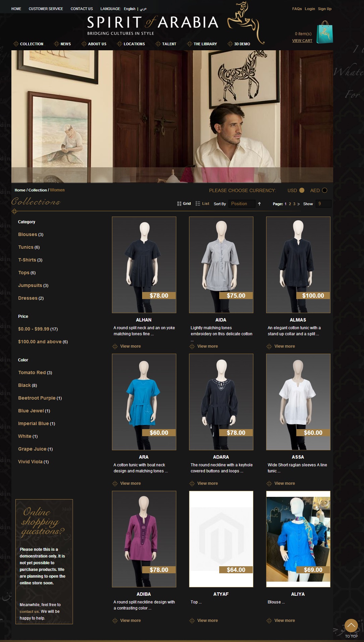This screenshot has height=642, width=364.
Task: Click the Home link in top bar
Action: point(16,9)
